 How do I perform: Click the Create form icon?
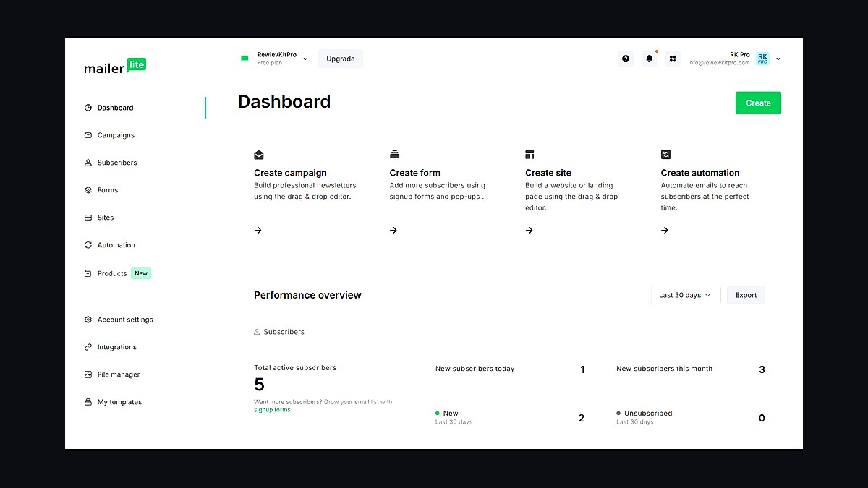pos(394,155)
